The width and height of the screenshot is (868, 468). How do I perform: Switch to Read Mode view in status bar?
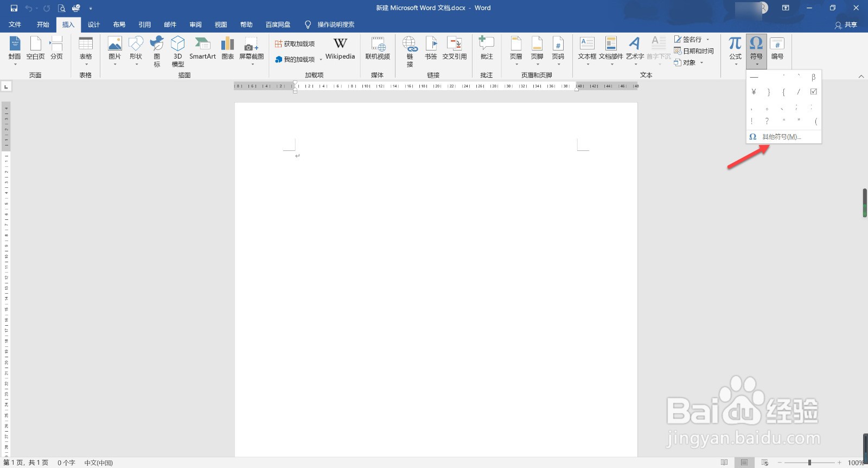[724, 463]
